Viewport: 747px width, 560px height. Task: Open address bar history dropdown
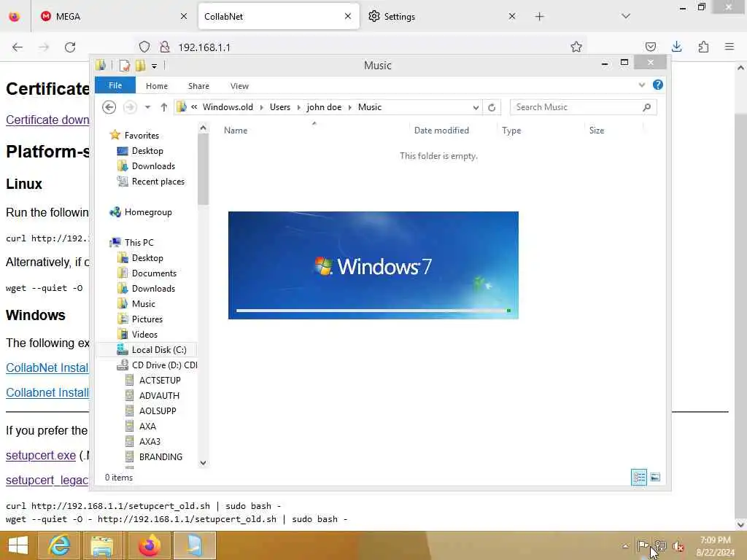tap(476, 108)
